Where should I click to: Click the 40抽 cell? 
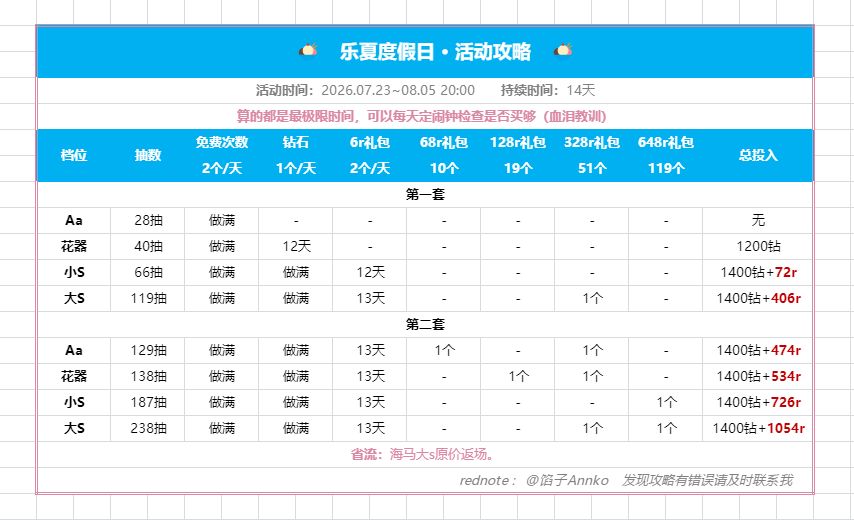pos(148,246)
